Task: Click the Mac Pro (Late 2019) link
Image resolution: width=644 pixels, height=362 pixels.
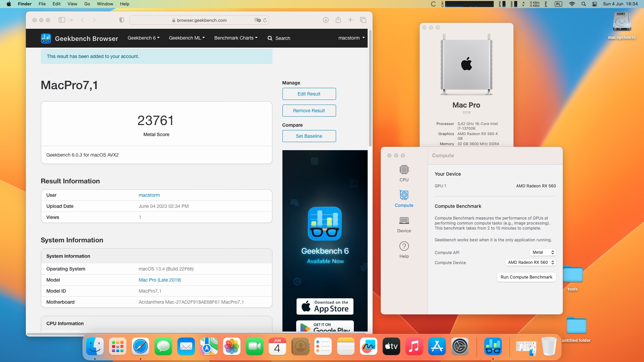Action: coord(160,280)
